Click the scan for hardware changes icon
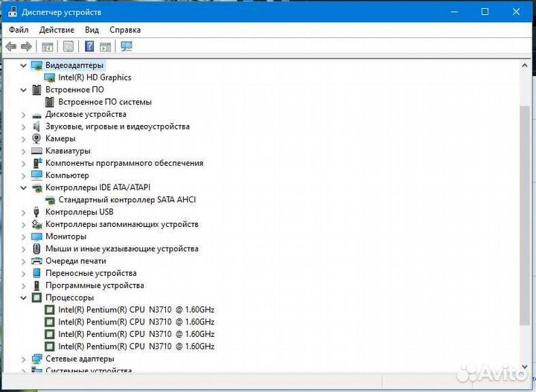The image size is (536, 392). pos(127,46)
